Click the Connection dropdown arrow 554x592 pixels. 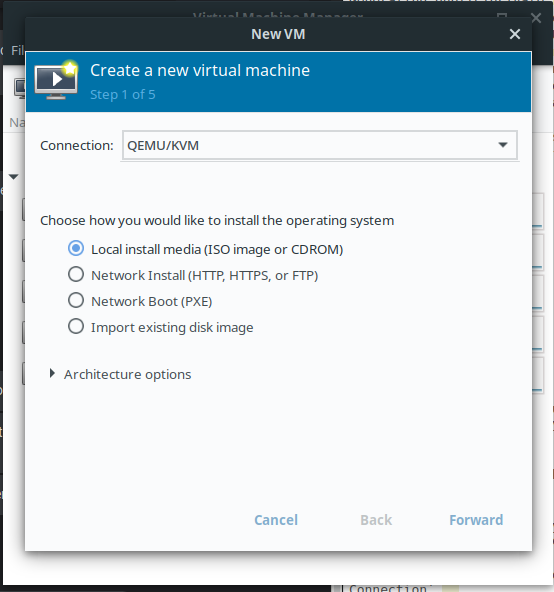(503, 145)
